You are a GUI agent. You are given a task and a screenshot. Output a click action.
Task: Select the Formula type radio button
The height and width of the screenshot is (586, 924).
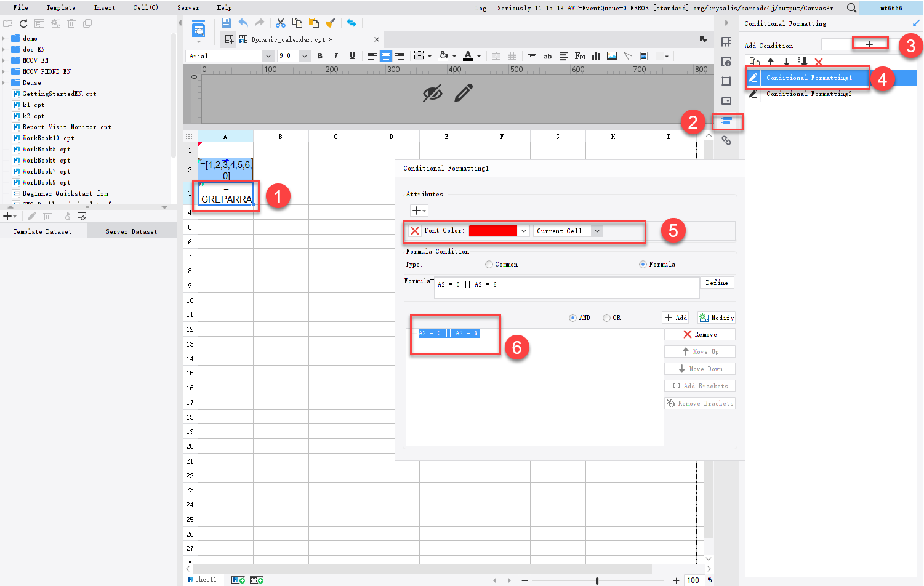tap(643, 265)
